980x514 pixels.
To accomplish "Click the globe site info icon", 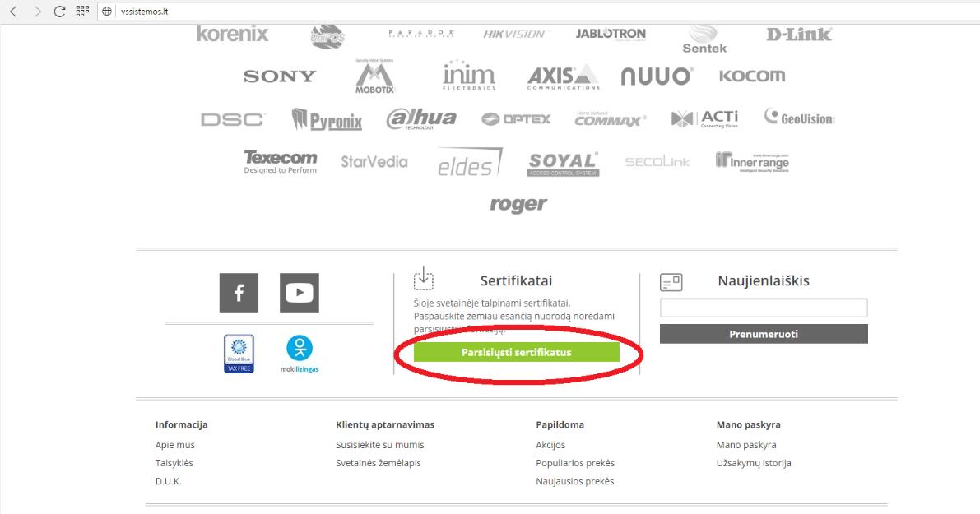I will point(107,12).
